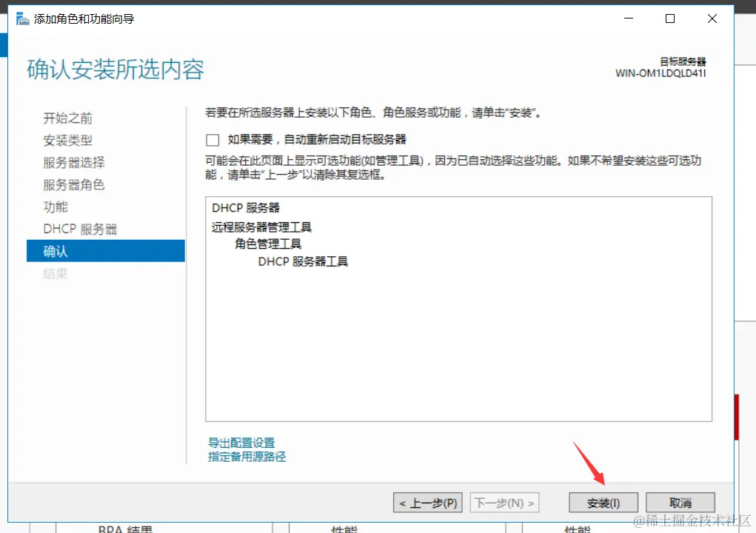Close the 添加角色和功能向导 window

coord(712,19)
